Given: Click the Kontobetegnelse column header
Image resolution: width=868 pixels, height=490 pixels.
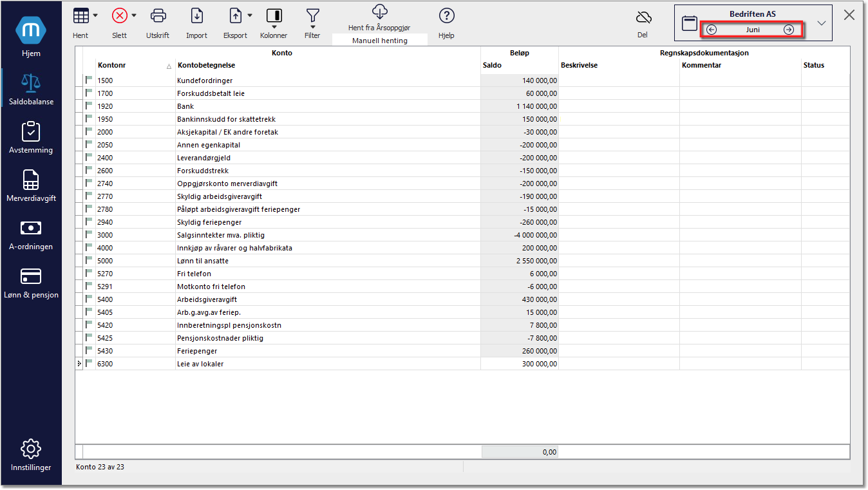Looking at the screenshot, I should click(x=328, y=65).
